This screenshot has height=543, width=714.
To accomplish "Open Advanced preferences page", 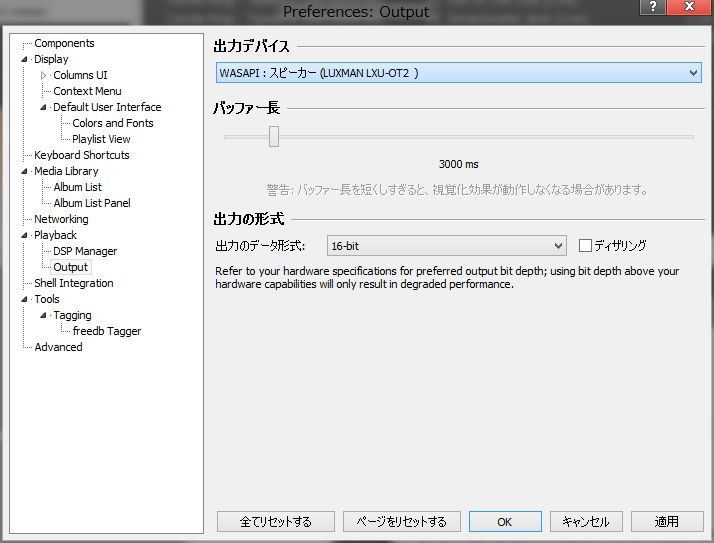I will (58, 347).
